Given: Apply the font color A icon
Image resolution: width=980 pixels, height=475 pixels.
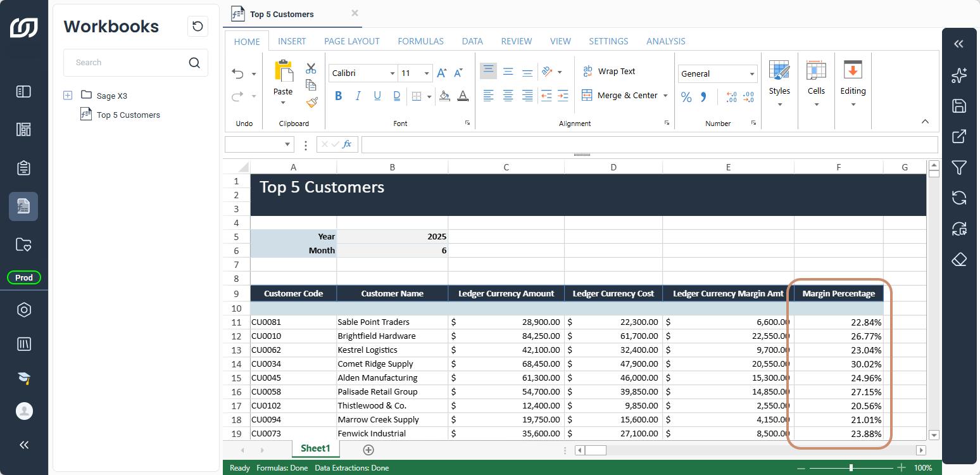Looking at the screenshot, I should tap(463, 96).
